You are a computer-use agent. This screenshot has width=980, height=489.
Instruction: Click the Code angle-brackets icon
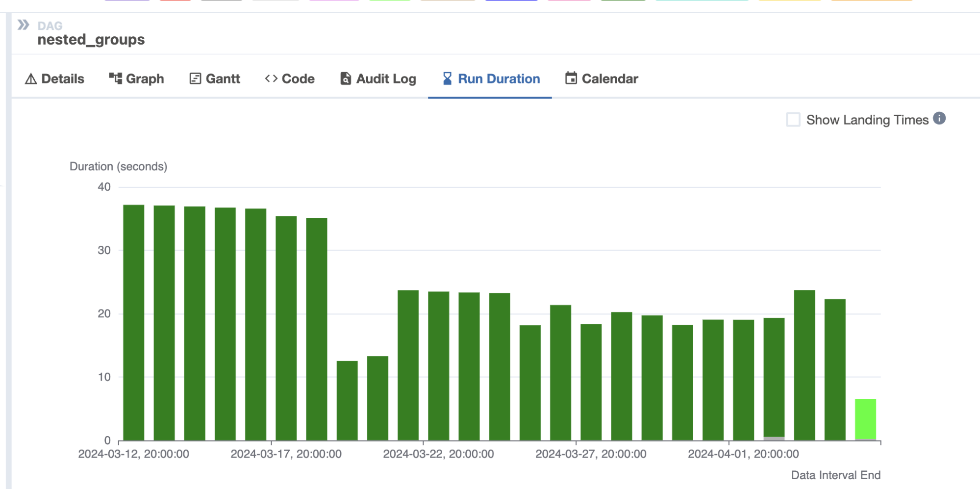(271, 78)
